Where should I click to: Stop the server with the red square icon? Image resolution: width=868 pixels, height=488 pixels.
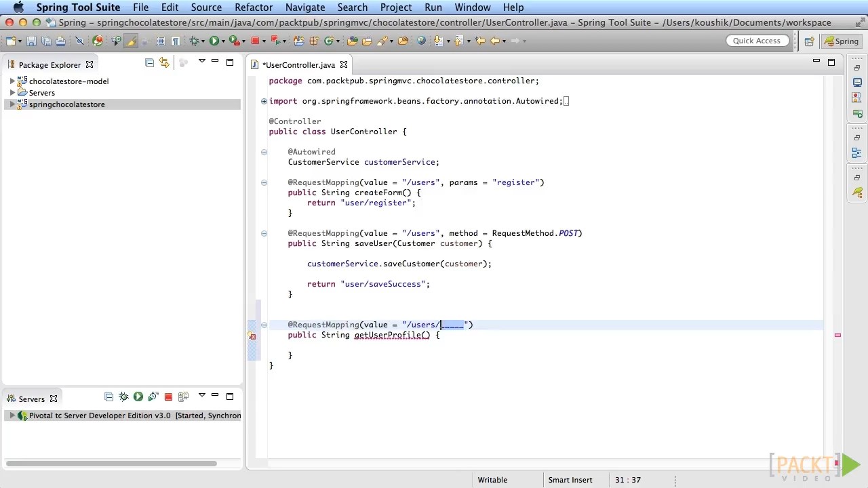click(168, 397)
